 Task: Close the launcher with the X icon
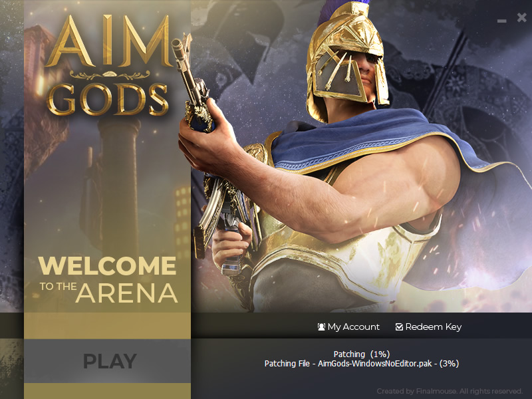(522, 17)
